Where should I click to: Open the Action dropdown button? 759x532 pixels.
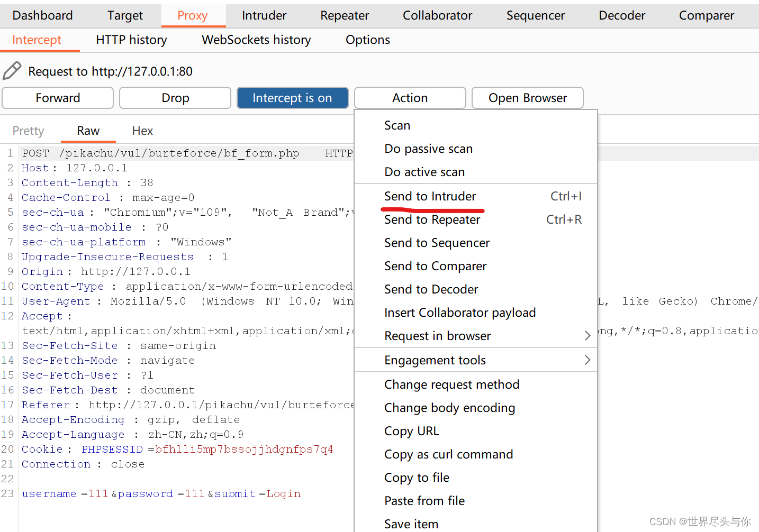[x=410, y=98]
